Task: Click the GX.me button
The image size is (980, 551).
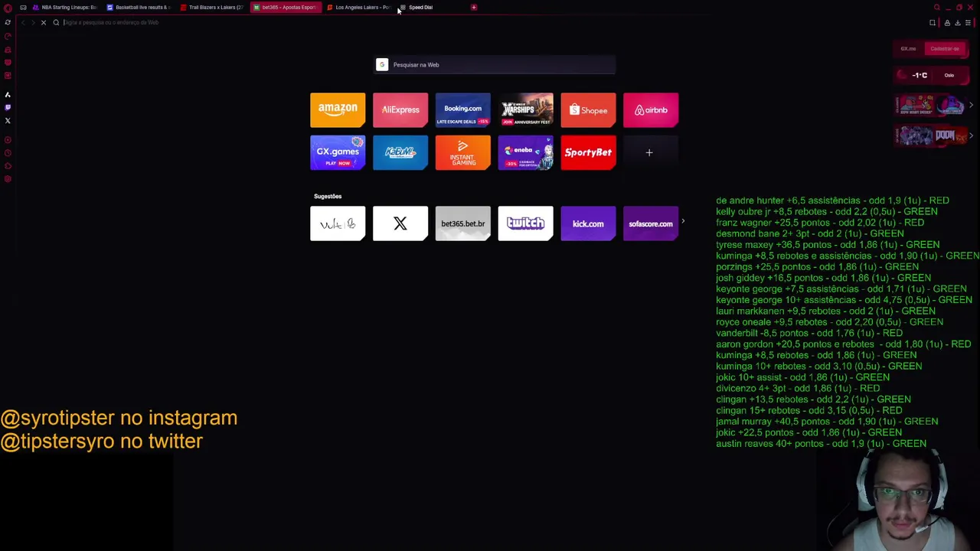Action: tap(908, 48)
